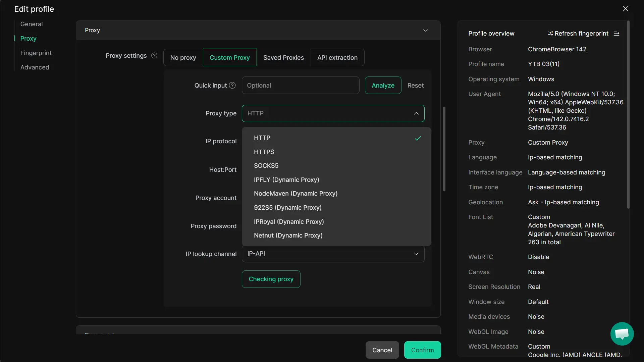644x362 pixels.
Task: Click the Proxy settings help icon
Action: [154, 56]
